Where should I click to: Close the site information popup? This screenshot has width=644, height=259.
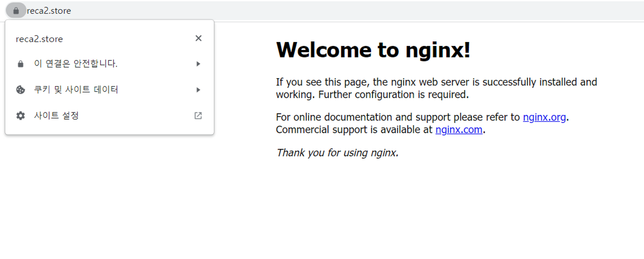coord(198,38)
